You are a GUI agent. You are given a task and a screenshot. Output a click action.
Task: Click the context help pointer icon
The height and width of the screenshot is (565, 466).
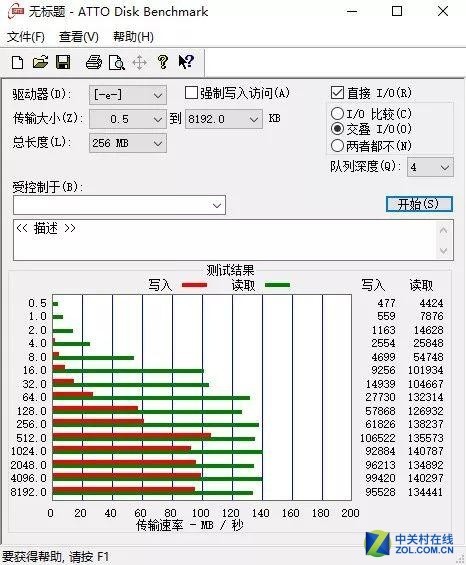click(x=186, y=62)
